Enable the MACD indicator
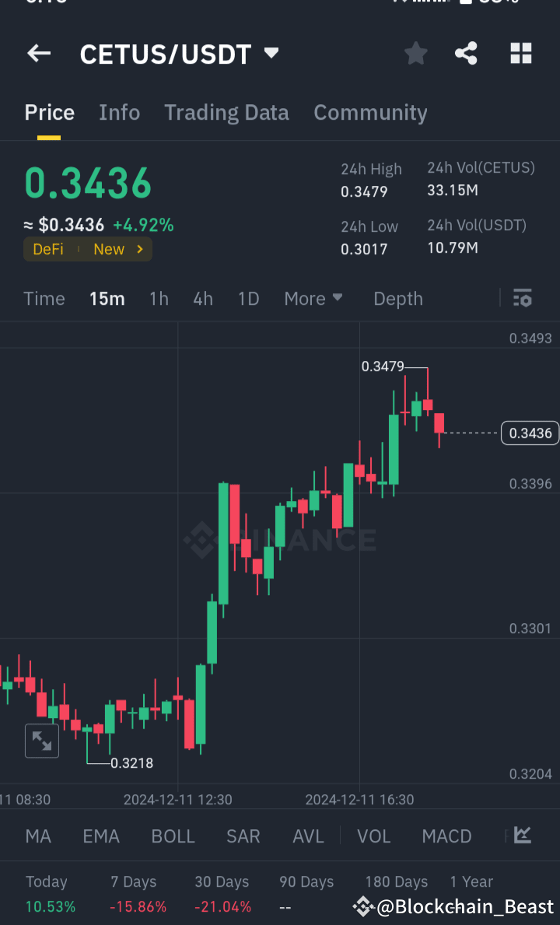 pyautogui.click(x=446, y=836)
